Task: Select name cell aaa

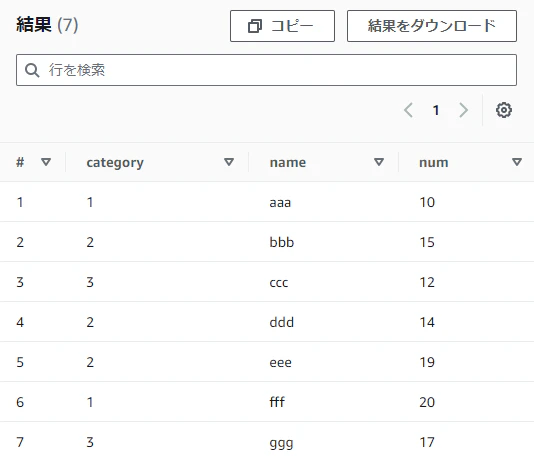Action: pos(280,203)
